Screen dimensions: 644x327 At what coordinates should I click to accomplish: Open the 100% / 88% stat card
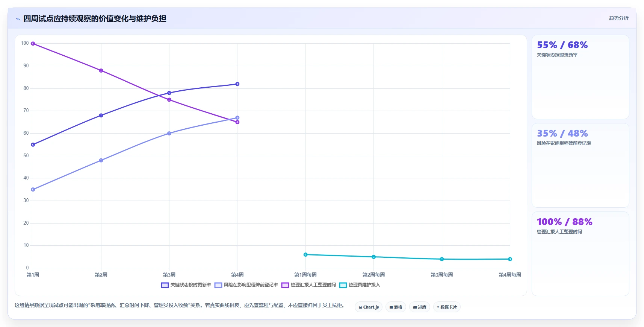click(x=581, y=254)
